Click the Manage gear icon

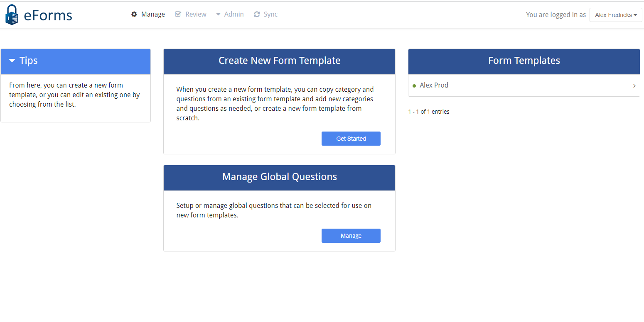pos(134,15)
